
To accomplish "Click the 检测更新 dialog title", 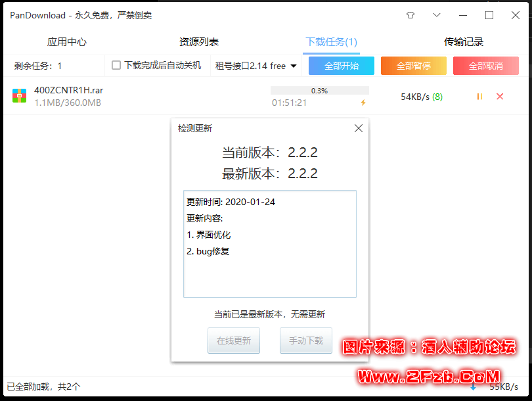I will pyautogui.click(x=195, y=128).
